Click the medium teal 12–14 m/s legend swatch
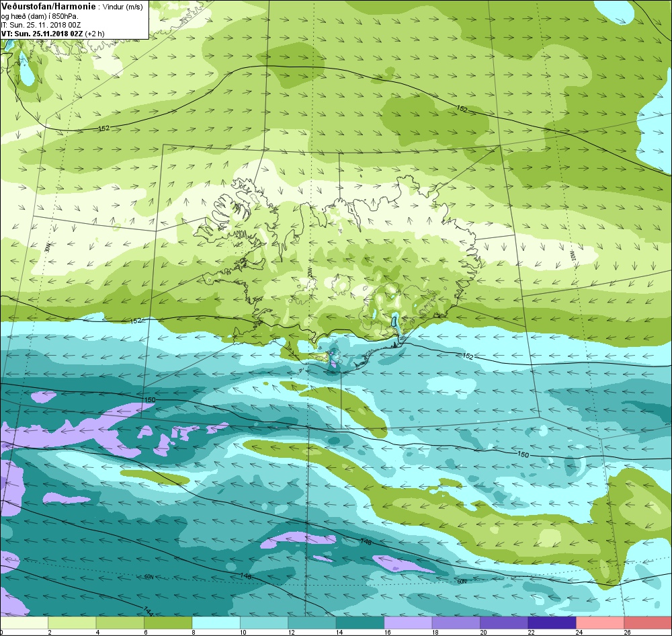Image resolution: width=672 pixels, height=636 pixels. pyautogui.click(x=312, y=623)
